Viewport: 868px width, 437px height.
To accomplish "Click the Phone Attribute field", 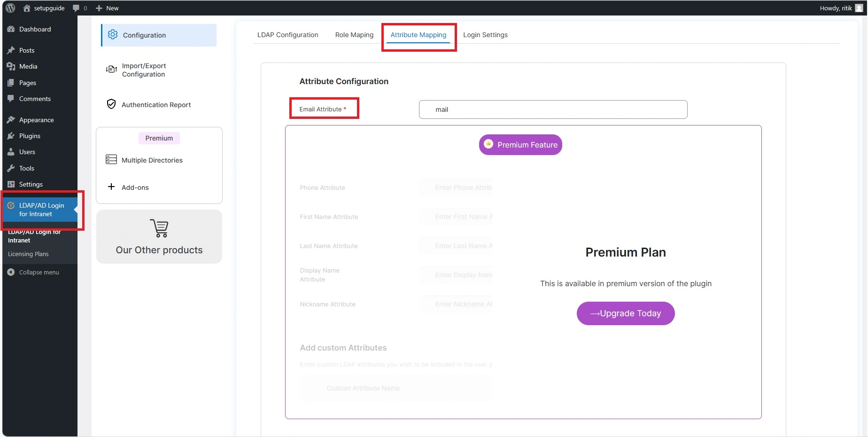I will 456,187.
